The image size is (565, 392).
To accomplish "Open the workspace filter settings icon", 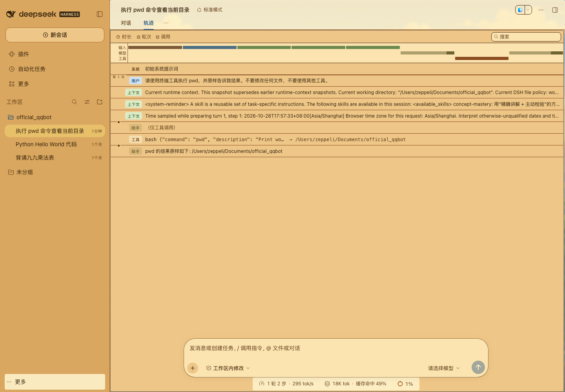I will (87, 102).
